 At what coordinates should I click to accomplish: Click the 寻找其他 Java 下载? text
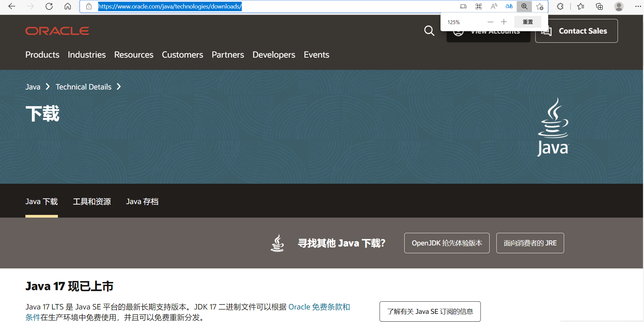click(342, 243)
